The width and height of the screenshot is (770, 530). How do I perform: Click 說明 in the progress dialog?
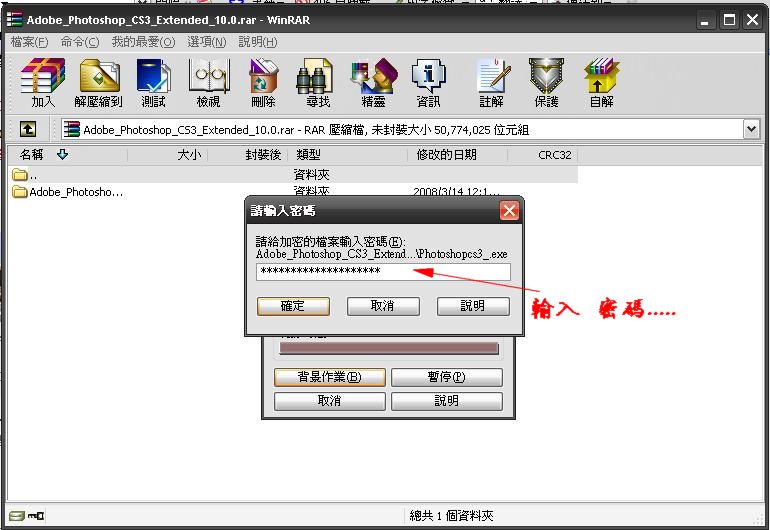click(x=446, y=401)
